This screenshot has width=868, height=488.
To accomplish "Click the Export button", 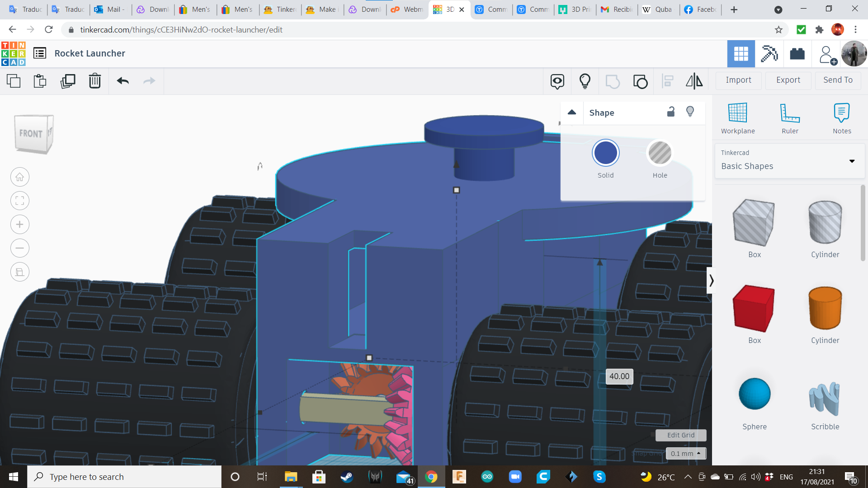I will pos(788,80).
